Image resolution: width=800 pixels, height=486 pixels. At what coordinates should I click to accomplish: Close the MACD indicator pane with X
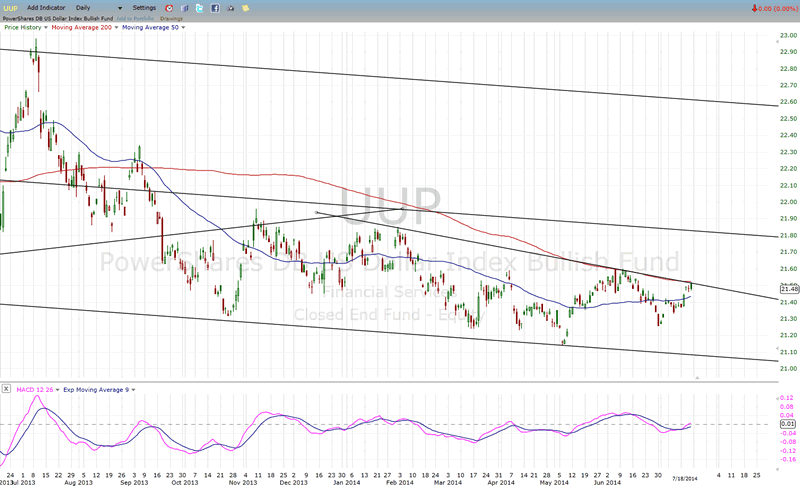[x=6, y=389]
